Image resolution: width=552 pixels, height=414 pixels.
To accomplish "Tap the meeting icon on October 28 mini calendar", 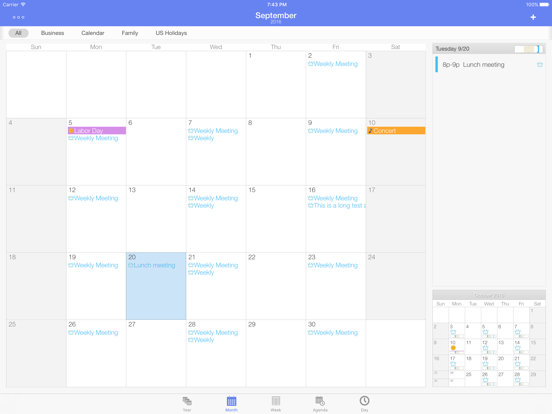I will click(518, 380).
